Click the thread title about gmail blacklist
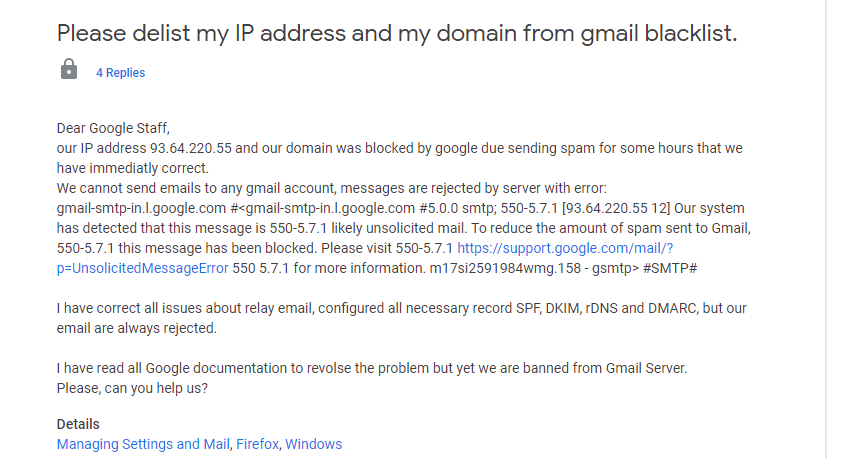842x459 pixels. pyautogui.click(x=397, y=33)
